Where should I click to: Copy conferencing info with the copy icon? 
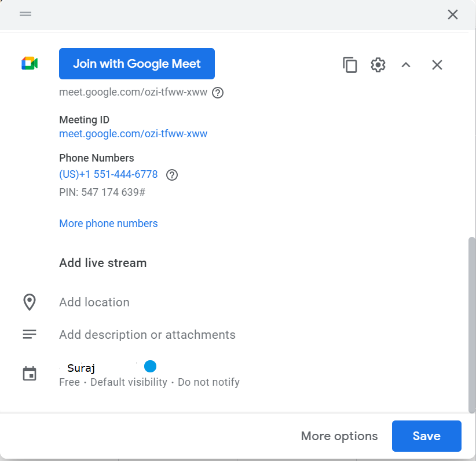[350, 65]
